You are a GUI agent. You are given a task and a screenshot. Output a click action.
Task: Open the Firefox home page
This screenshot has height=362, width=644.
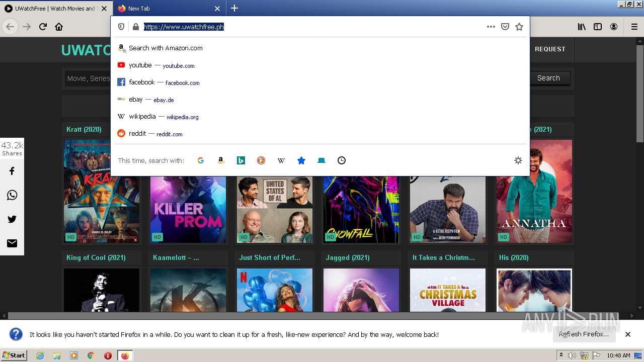tap(59, 27)
